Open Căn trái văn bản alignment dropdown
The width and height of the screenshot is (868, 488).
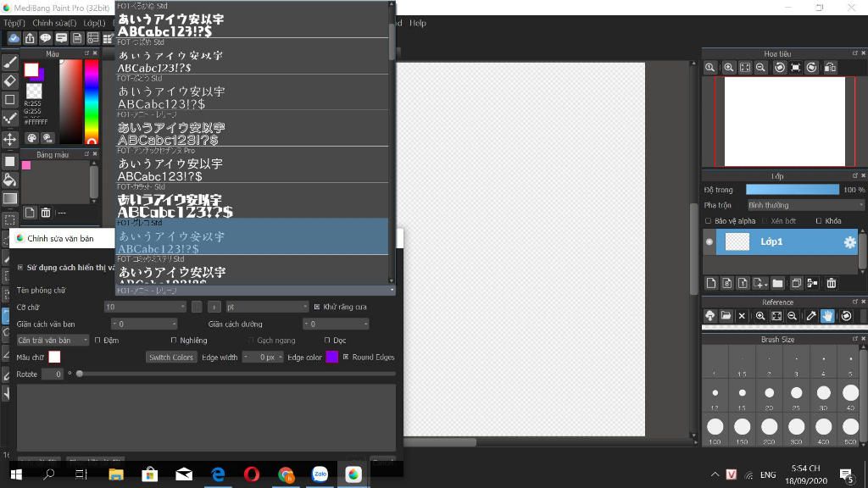(x=53, y=341)
